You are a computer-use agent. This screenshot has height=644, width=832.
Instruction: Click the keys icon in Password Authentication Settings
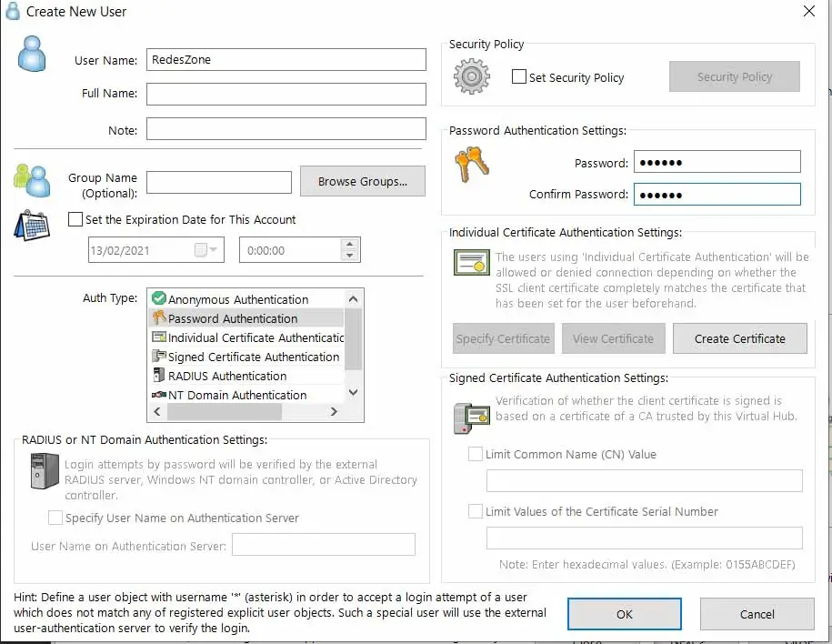(472, 165)
